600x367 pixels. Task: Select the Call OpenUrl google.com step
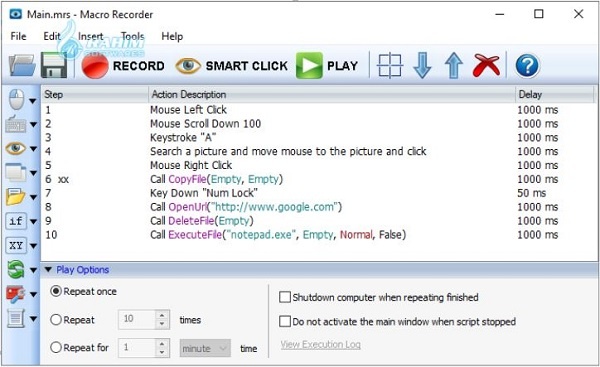click(x=246, y=207)
